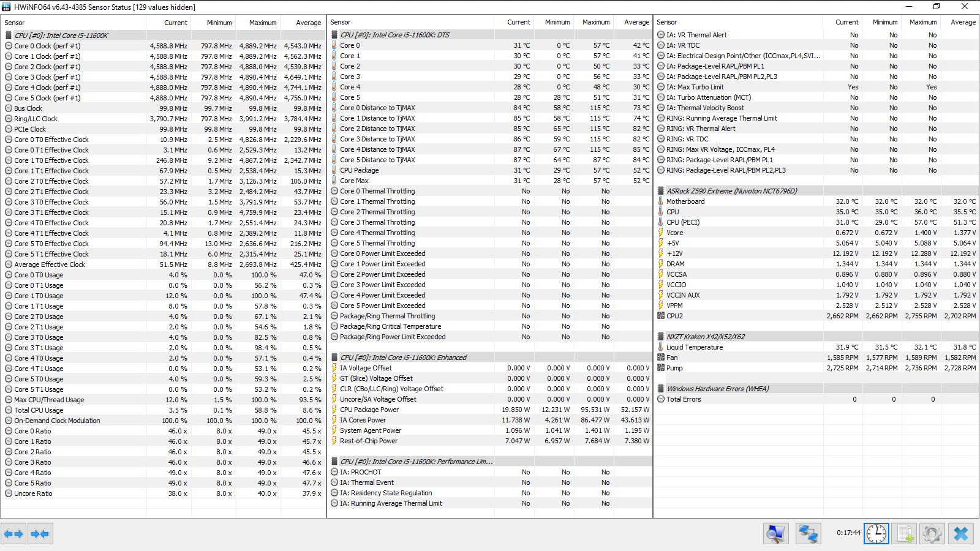Click the remote network computers icon
Image resolution: width=980 pixels, height=551 pixels.
click(809, 534)
